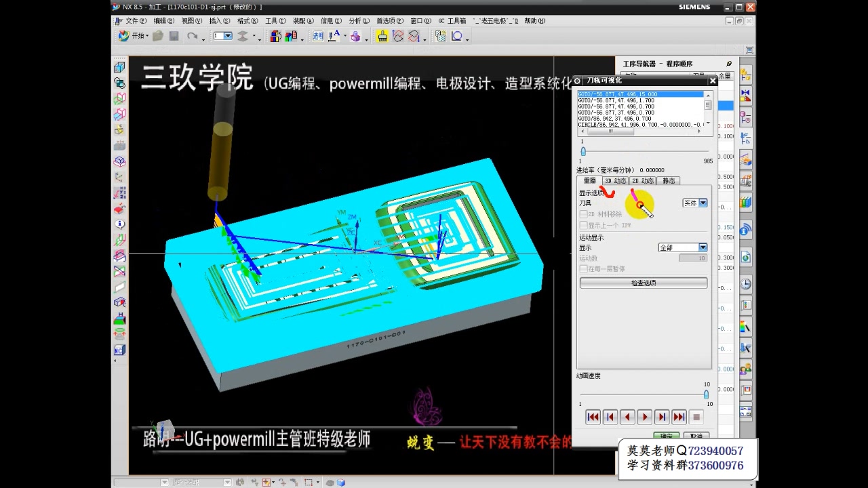This screenshot has width=868, height=488.
Task: Open the work layer combo box showing 1
Action: (223, 36)
